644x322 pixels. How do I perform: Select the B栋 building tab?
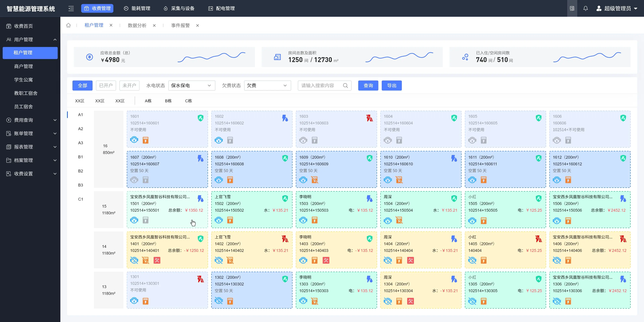click(168, 101)
